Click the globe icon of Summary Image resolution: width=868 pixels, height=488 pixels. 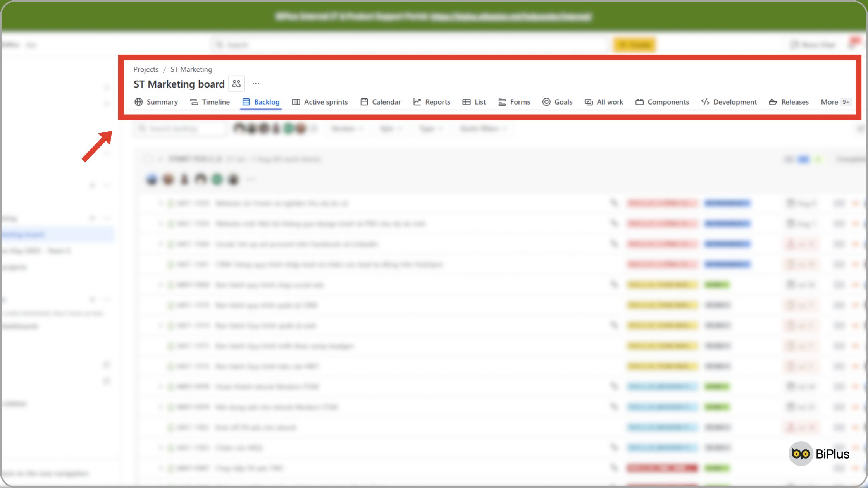pyautogui.click(x=139, y=102)
